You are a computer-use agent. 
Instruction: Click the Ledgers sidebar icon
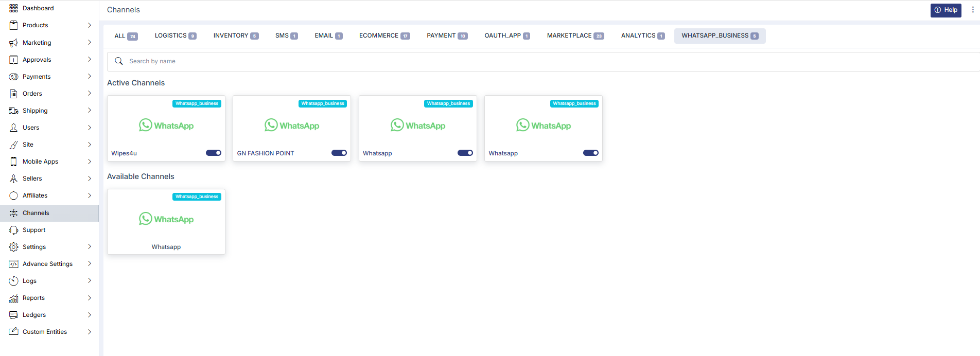[13, 315]
